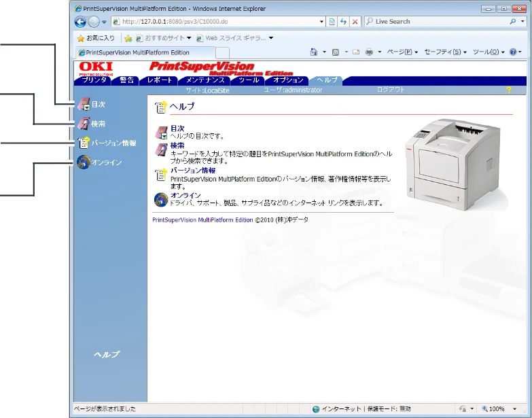The height and width of the screenshot is (418, 532).
Task: Click the オンライン heading link in main content
Action: [185, 196]
